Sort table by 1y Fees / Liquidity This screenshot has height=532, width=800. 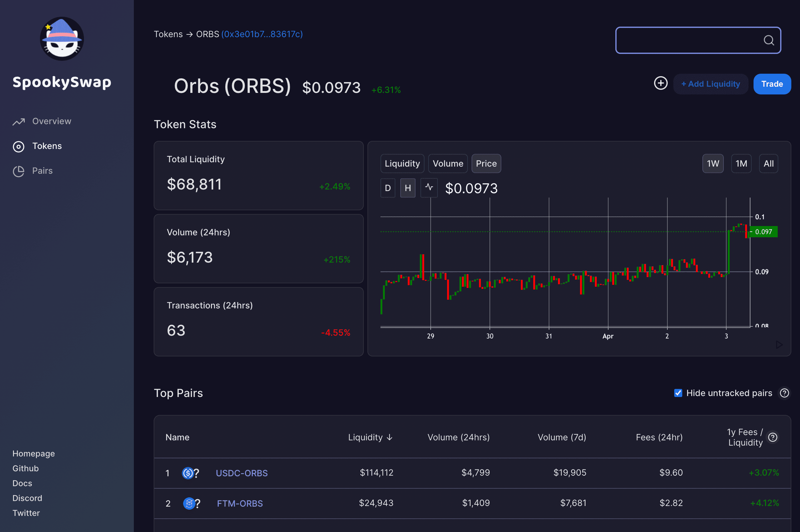pos(745,437)
